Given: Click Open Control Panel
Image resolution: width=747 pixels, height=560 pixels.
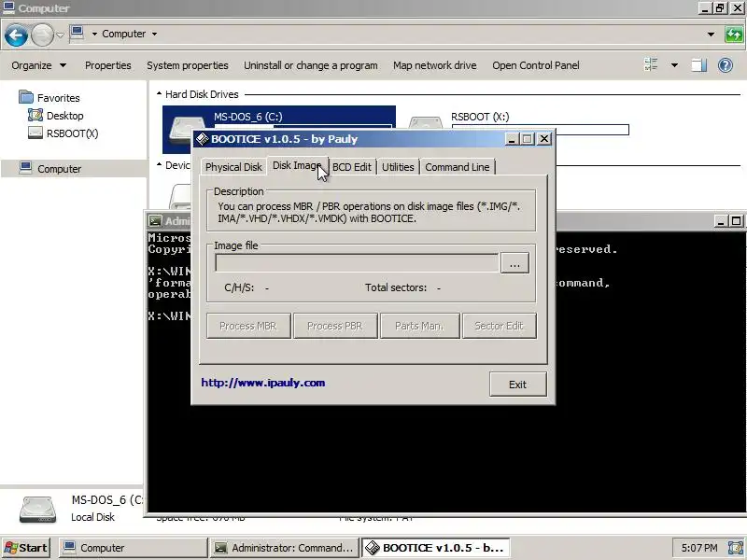Looking at the screenshot, I should [535, 65].
